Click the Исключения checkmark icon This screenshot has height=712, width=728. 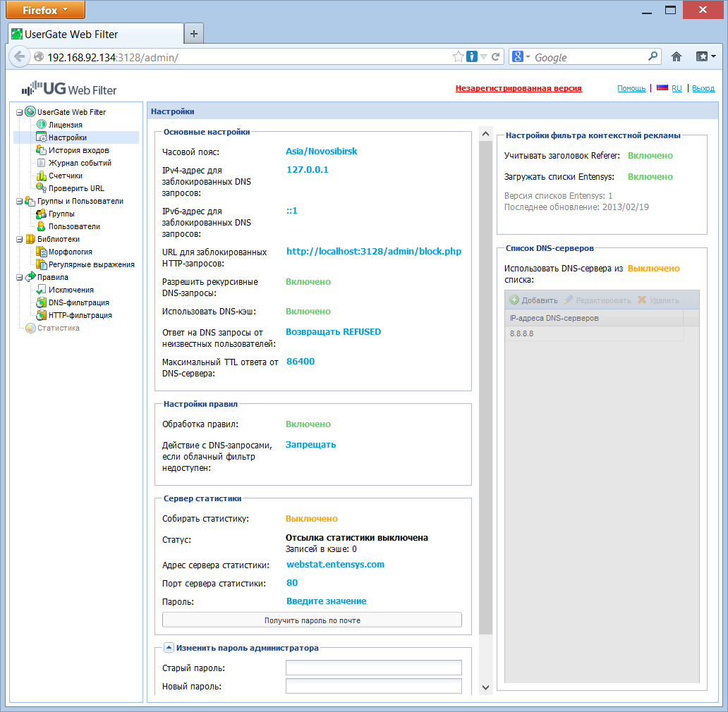pyautogui.click(x=42, y=290)
